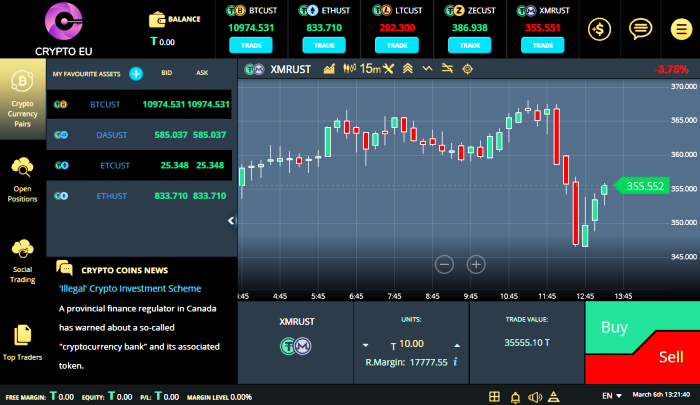Open the EN language dropdown
The image size is (700, 405).
click(612, 396)
